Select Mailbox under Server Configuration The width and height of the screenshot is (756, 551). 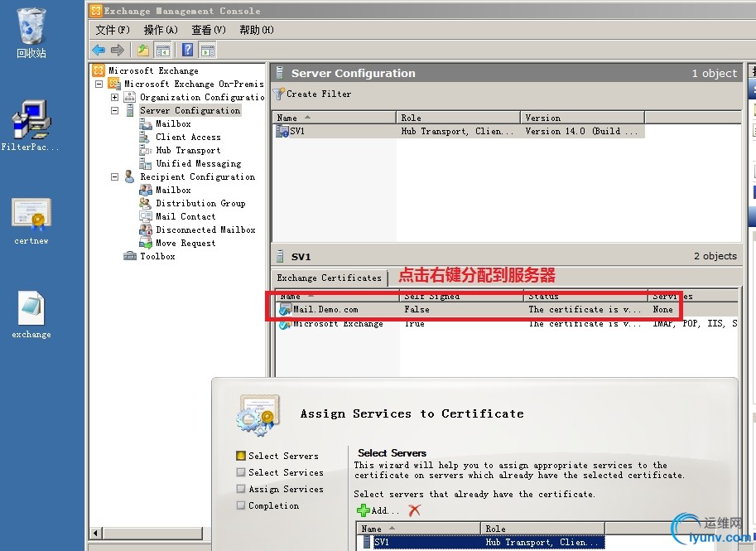(173, 123)
